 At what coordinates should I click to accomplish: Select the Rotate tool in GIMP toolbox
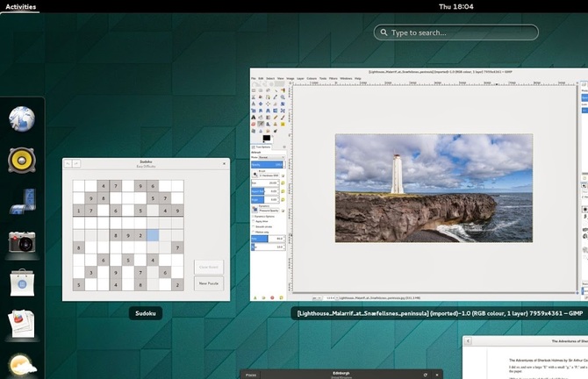click(283, 104)
